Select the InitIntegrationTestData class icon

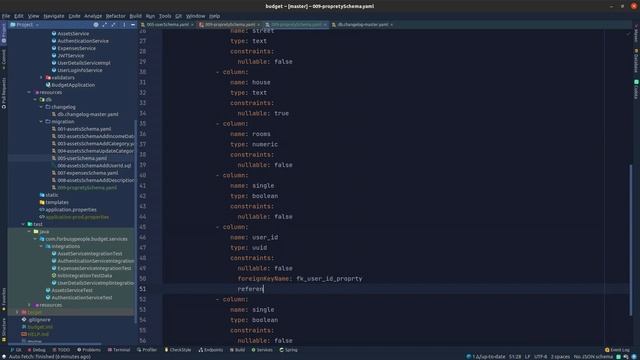pyautogui.click(x=54, y=276)
